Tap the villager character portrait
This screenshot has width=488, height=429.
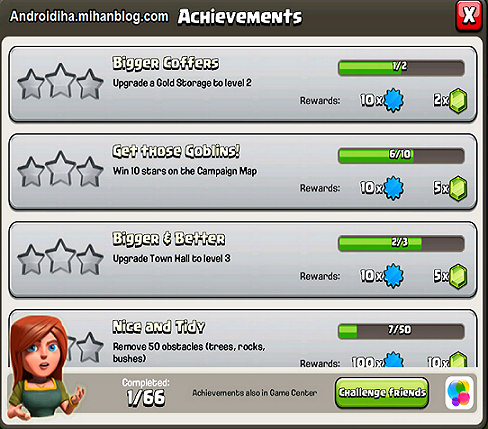42,368
